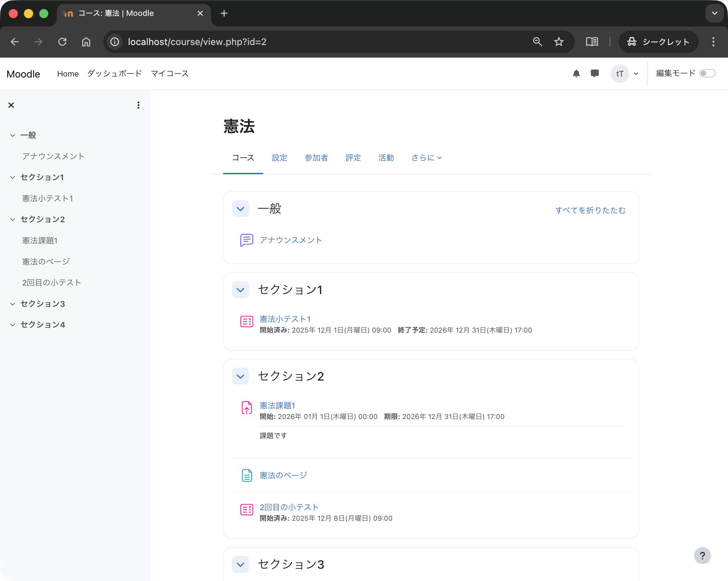Image resolution: width=728 pixels, height=581 pixels.
Task: Click the assignment icon beside 憲法課題1
Action: (x=247, y=407)
